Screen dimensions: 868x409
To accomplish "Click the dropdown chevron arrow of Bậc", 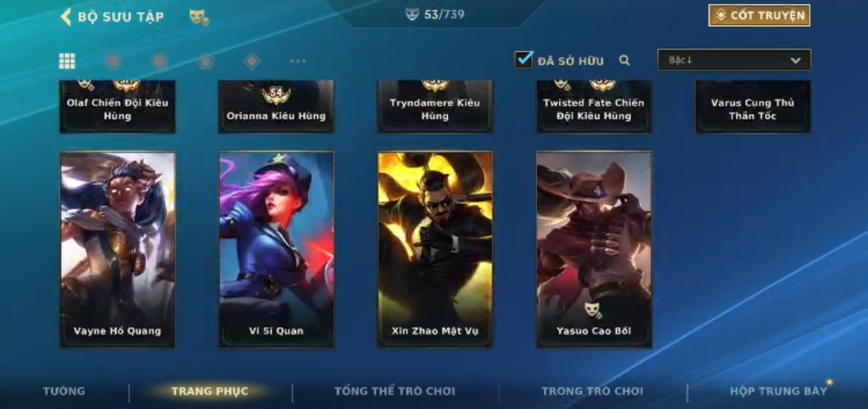I will pos(795,60).
